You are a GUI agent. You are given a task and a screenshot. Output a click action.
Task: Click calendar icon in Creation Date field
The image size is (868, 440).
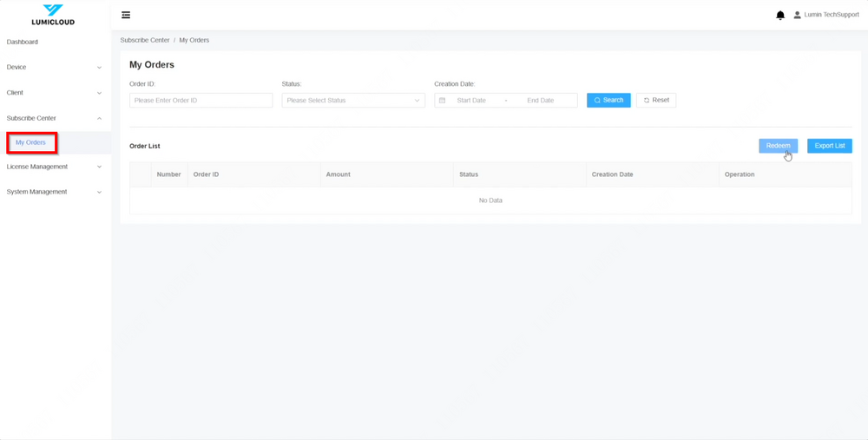click(x=442, y=101)
